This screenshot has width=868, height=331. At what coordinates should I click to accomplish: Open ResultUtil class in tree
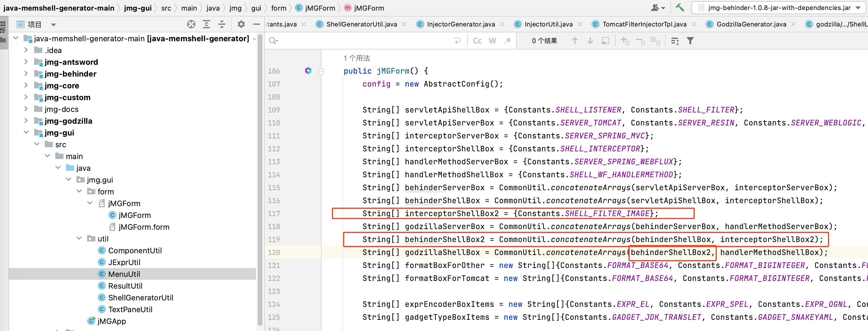pyautogui.click(x=125, y=286)
